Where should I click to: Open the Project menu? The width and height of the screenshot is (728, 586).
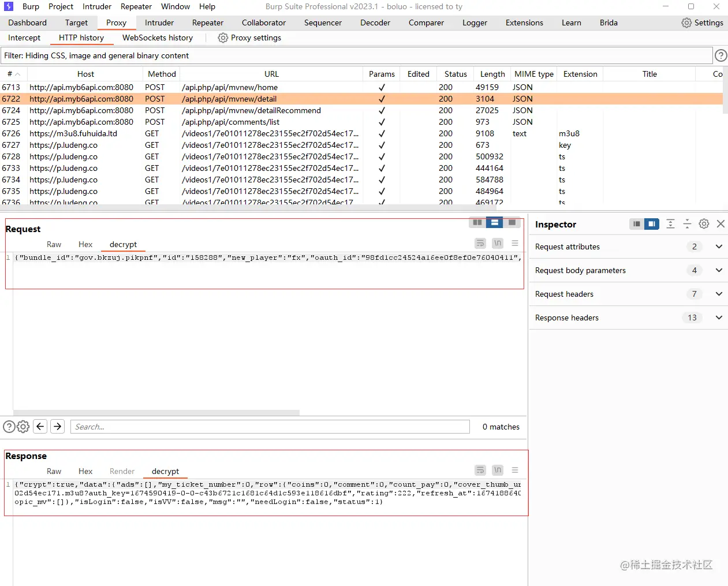point(61,6)
